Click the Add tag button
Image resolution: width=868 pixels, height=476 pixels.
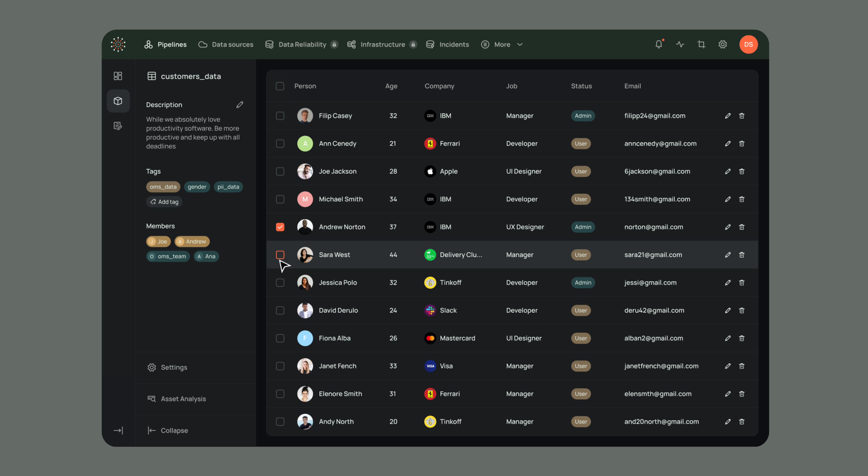[x=164, y=201]
